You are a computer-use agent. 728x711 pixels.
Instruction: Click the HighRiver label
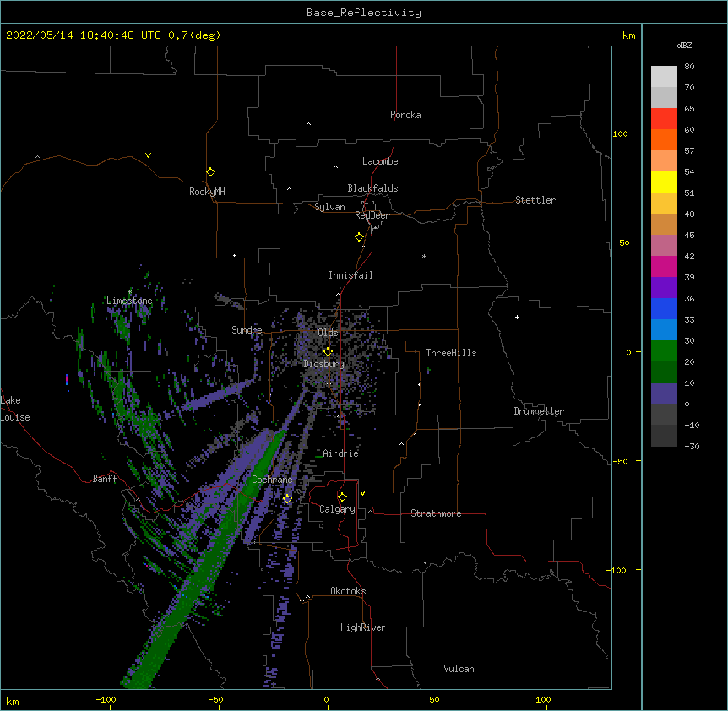(363, 627)
